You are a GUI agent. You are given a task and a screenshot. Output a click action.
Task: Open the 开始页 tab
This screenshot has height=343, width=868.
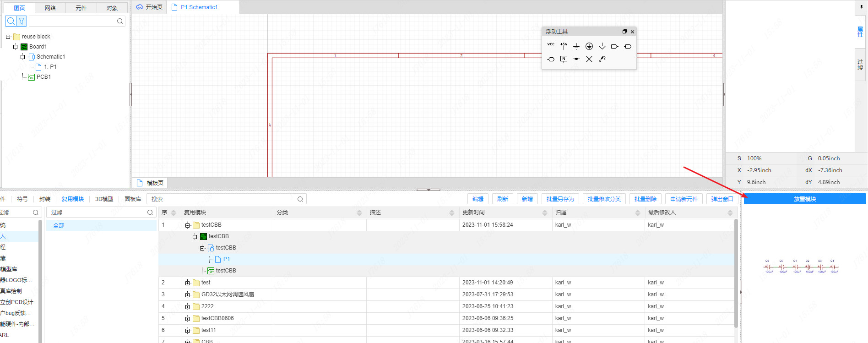coord(149,7)
